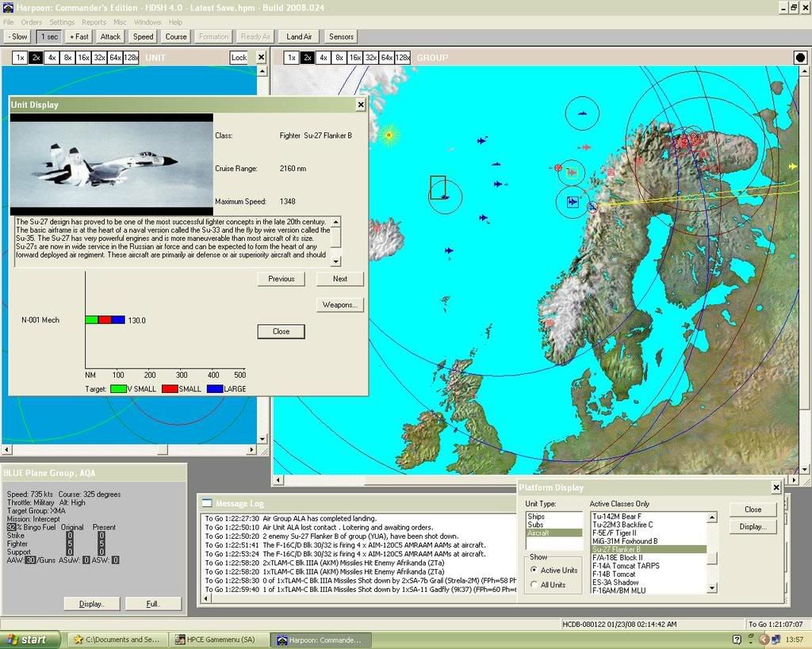The image size is (812, 649).
Task: Select the blue boxed aircraft unit off Norway
Action: pos(573,202)
